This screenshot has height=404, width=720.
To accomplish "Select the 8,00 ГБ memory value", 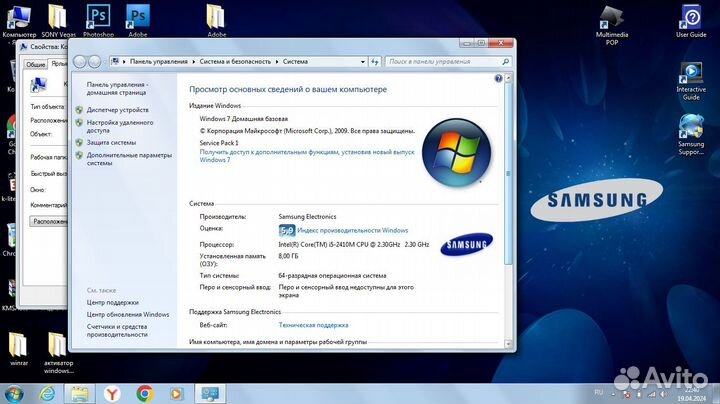I will pyautogui.click(x=288, y=256).
